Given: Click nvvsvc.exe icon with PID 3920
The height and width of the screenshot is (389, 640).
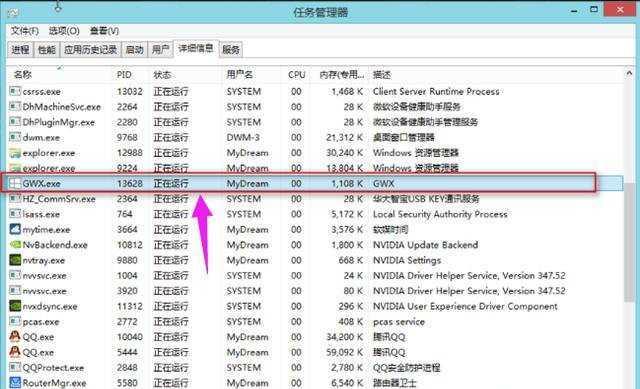Looking at the screenshot, I should coord(15,291).
